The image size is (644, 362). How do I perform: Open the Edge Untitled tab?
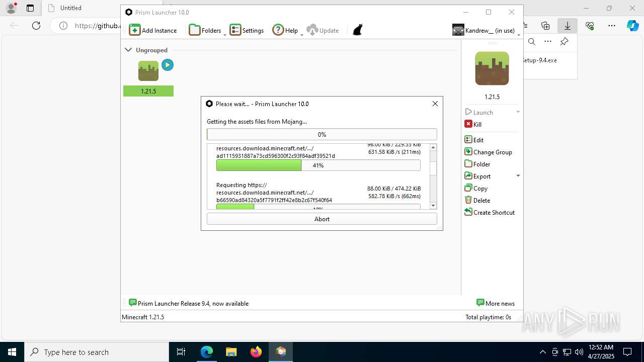pyautogui.click(x=80, y=8)
